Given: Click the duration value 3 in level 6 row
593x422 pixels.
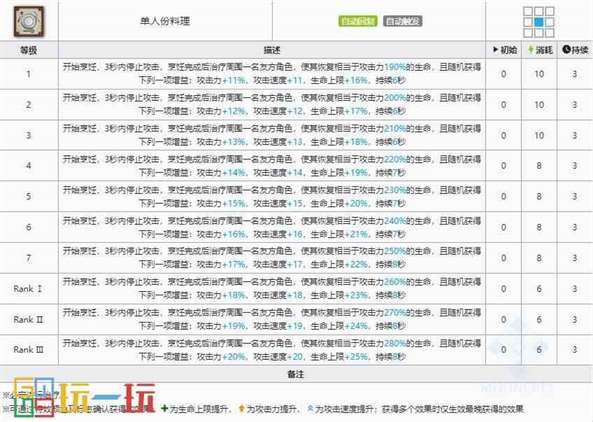Looking at the screenshot, I should (x=574, y=227).
